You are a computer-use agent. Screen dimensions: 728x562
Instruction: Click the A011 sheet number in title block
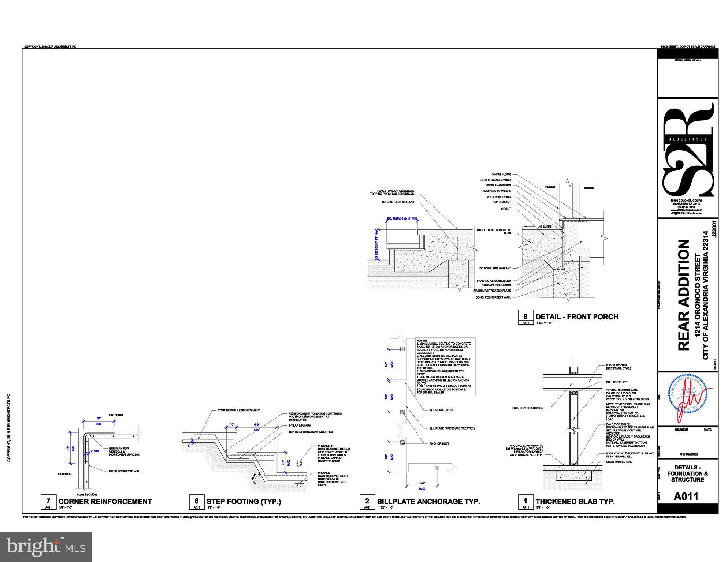[x=686, y=497]
